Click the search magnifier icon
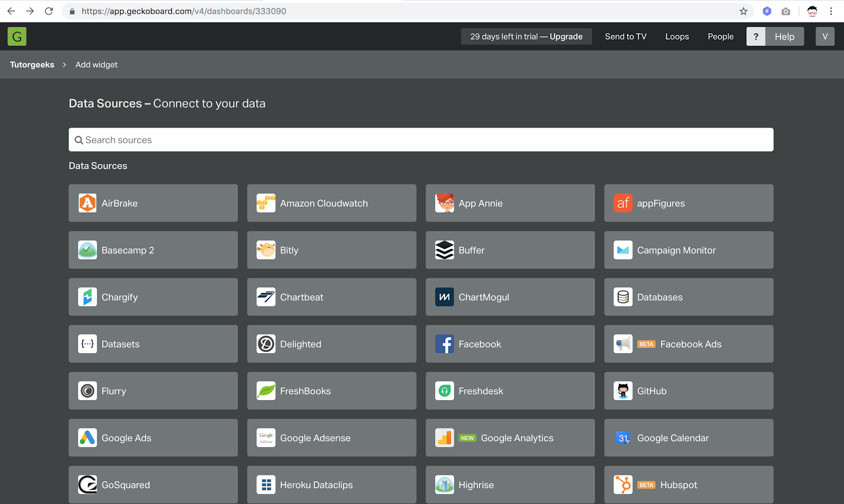 click(x=79, y=140)
